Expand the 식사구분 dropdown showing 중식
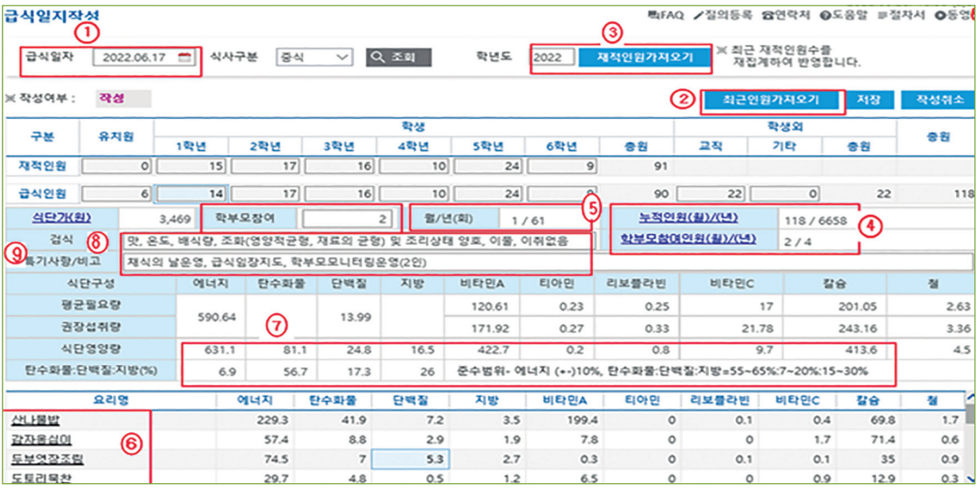980x488 pixels. click(x=314, y=58)
